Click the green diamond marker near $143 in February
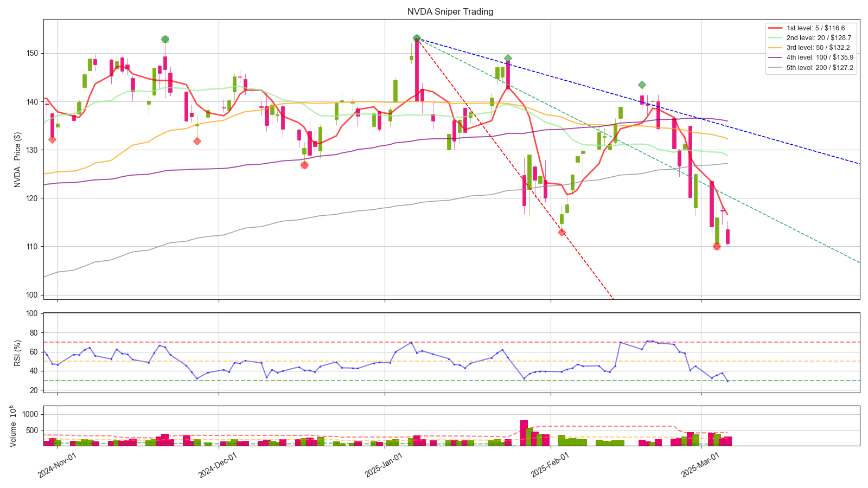 (x=642, y=85)
